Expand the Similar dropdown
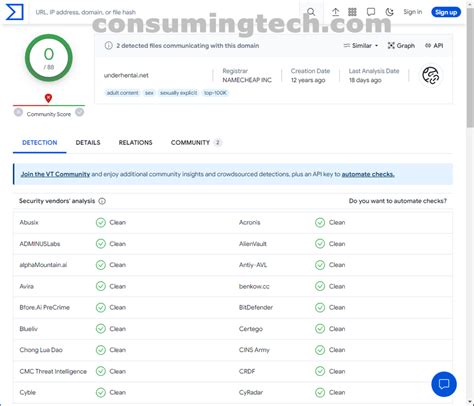Screen dimensions: 474x406 361,46
